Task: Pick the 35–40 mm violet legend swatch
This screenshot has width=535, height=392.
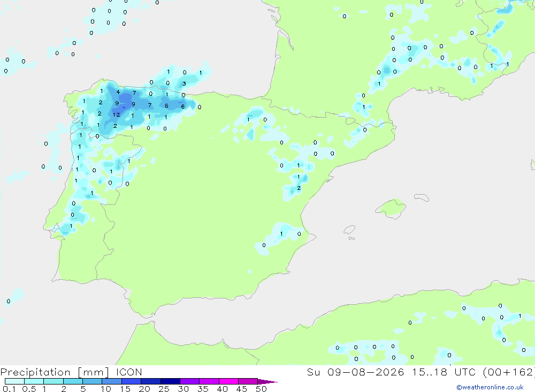Action: click(209, 381)
